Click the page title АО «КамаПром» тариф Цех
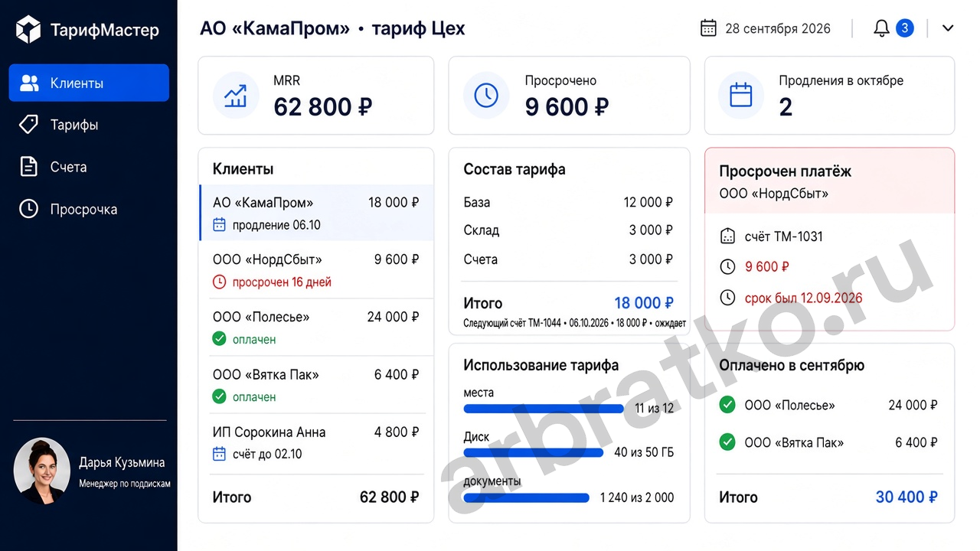 (332, 29)
